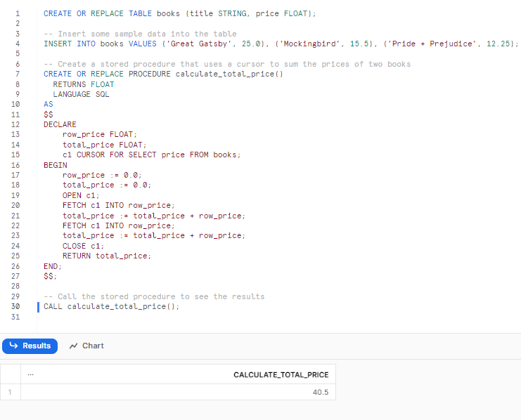This screenshot has height=420, width=521.
Task: Click the FETCH statement on line 22
Action: coord(118,225)
